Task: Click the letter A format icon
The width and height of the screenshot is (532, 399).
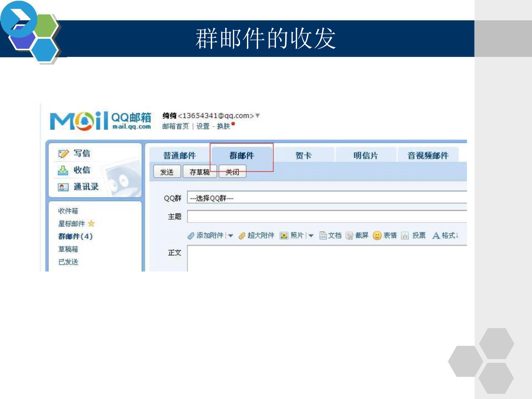Action: 436,236
